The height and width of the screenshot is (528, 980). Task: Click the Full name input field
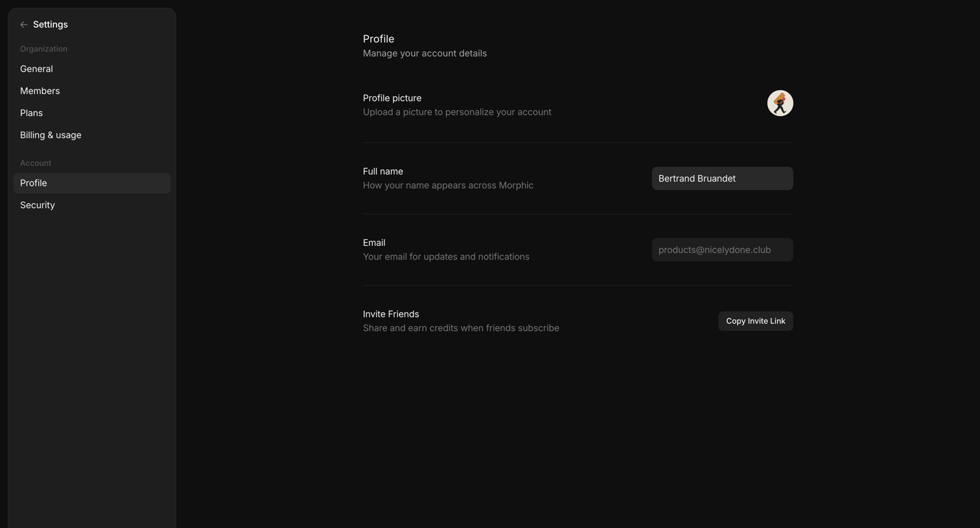tap(722, 178)
